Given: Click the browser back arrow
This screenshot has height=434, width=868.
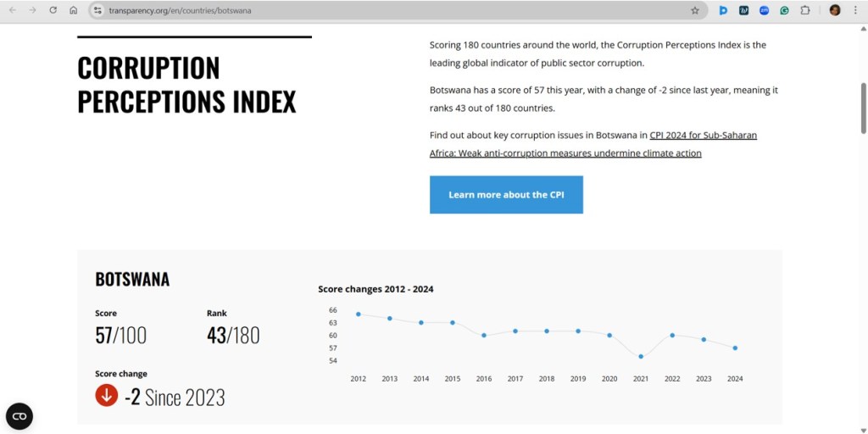Looking at the screenshot, I should (13, 10).
